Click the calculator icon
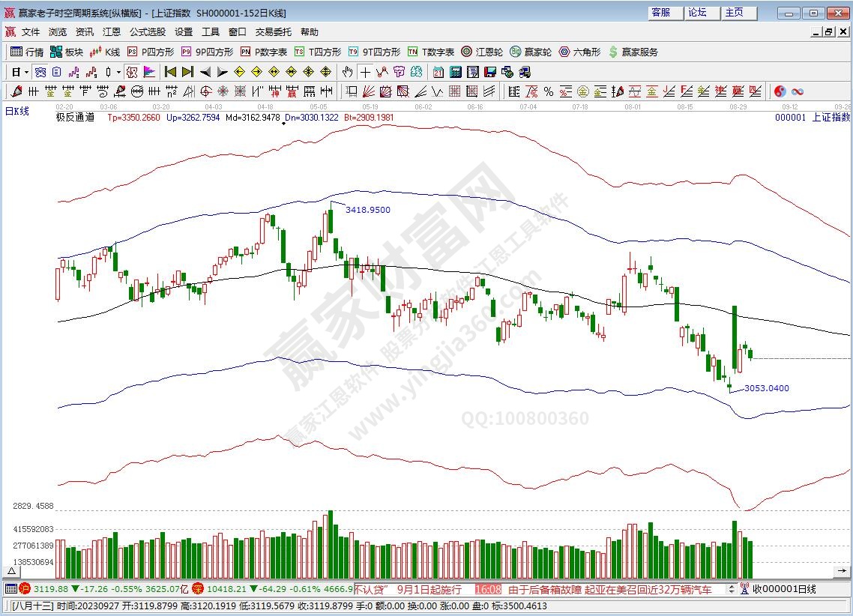 (455, 72)
